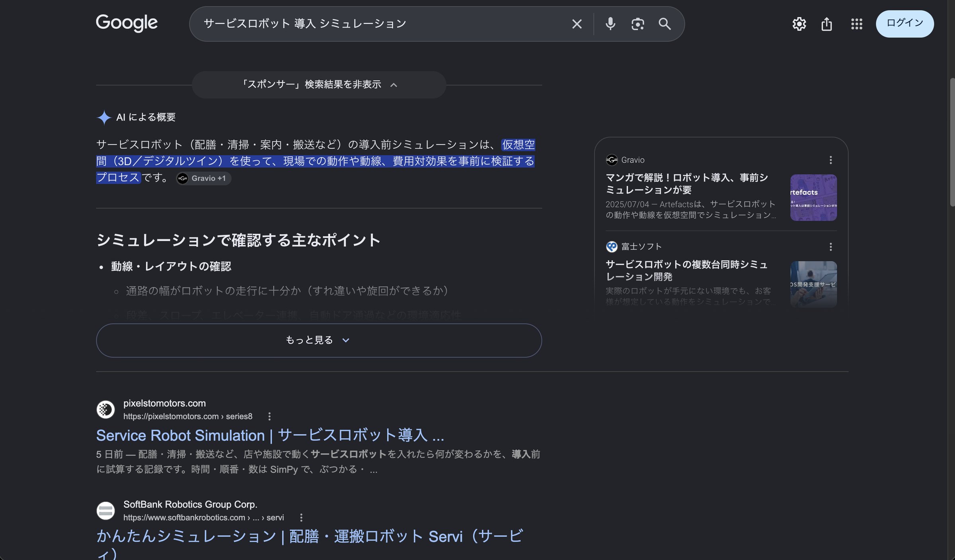The width and height of the screenshot is (955, 560).
Task: Open マンガで解説！ロボット導入 article link
Action: 686,184
